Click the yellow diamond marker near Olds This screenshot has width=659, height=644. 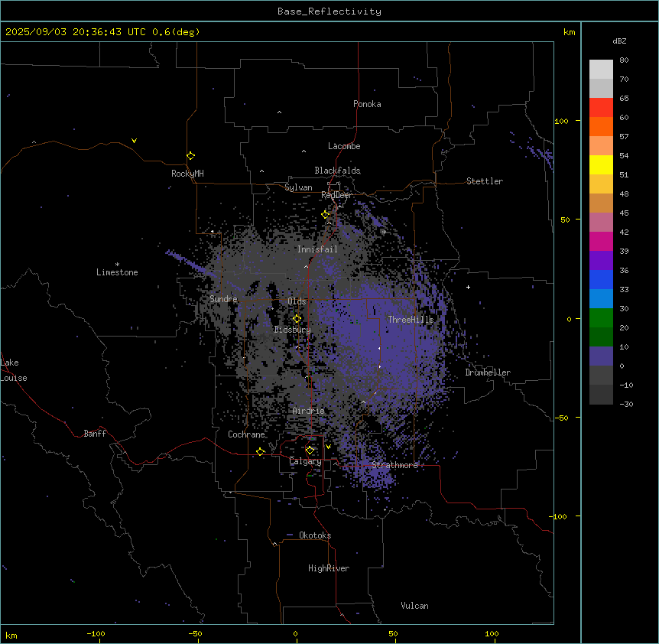pos(297,319)
